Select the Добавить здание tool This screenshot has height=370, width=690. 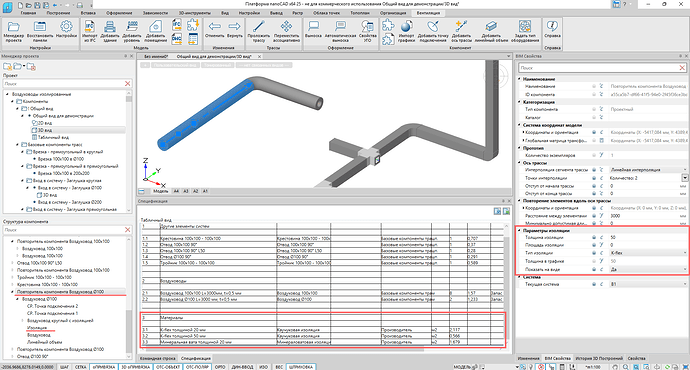(110, 31)
